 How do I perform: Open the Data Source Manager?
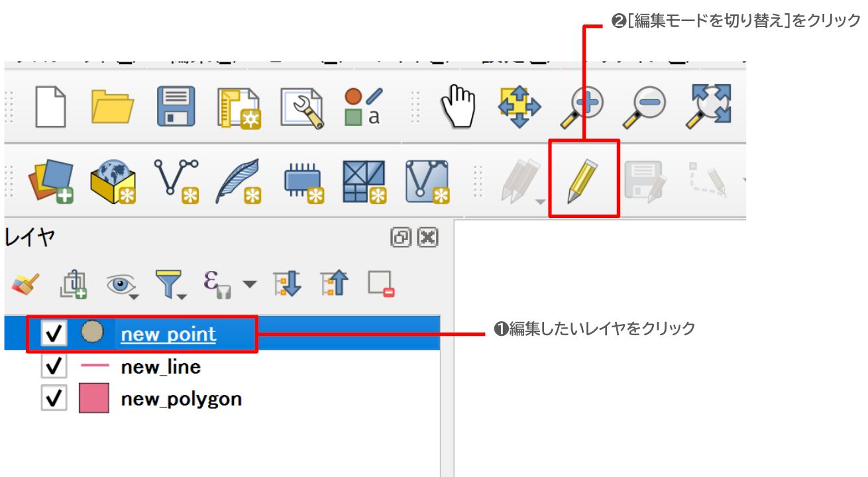point(50,181)
